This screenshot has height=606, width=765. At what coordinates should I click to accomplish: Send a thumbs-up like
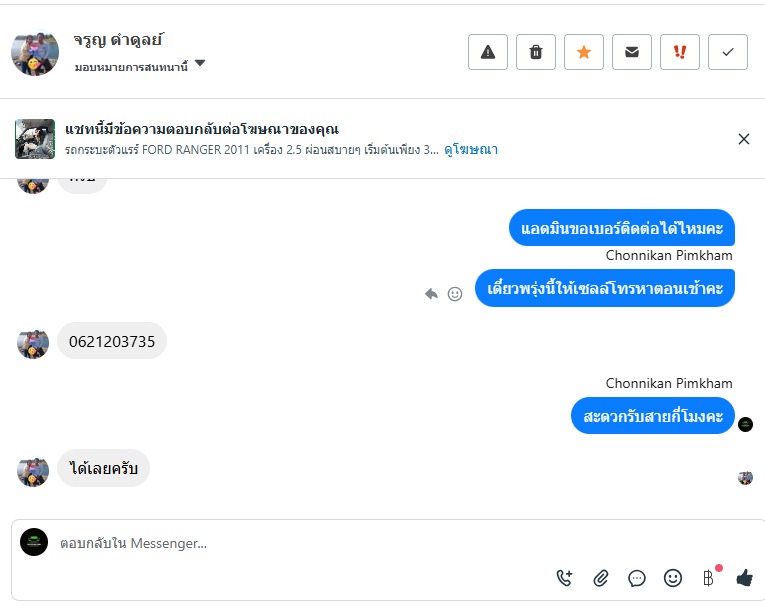pyautogui.click(x=744, y=578)
